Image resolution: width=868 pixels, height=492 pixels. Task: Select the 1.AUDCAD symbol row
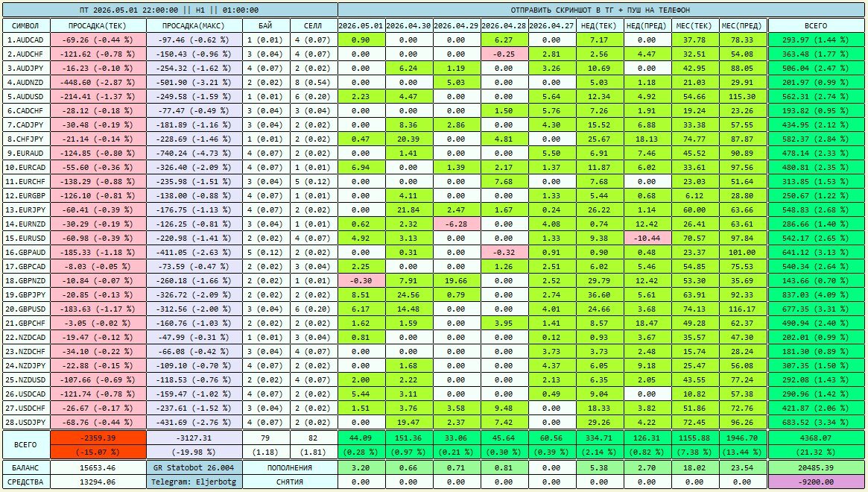click(26, 40)
